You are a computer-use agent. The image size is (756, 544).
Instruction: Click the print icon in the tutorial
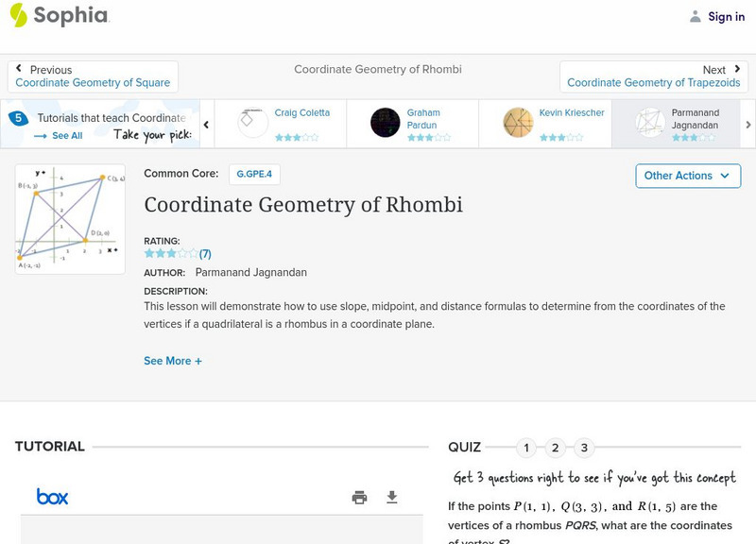tap(359, 498)
